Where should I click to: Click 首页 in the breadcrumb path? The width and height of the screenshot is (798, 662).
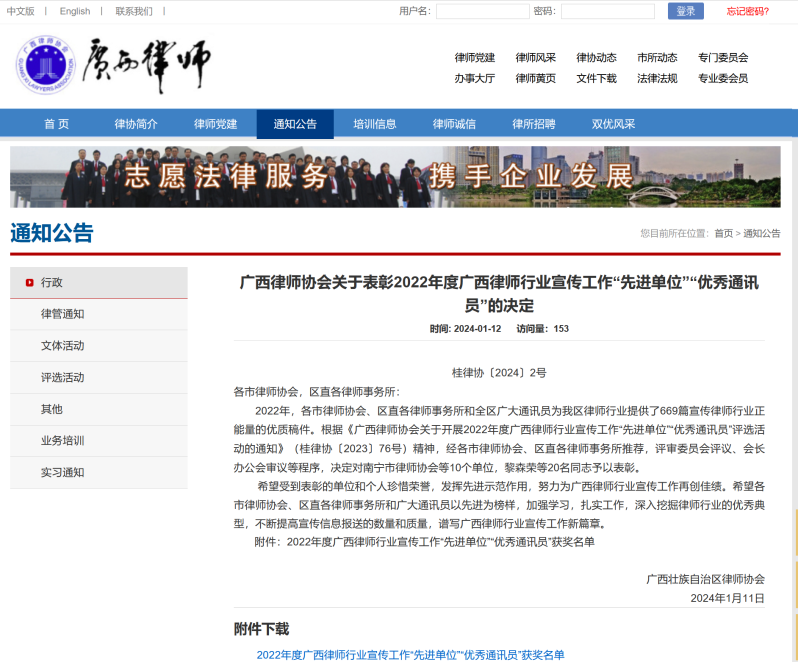tap(723, 233)
